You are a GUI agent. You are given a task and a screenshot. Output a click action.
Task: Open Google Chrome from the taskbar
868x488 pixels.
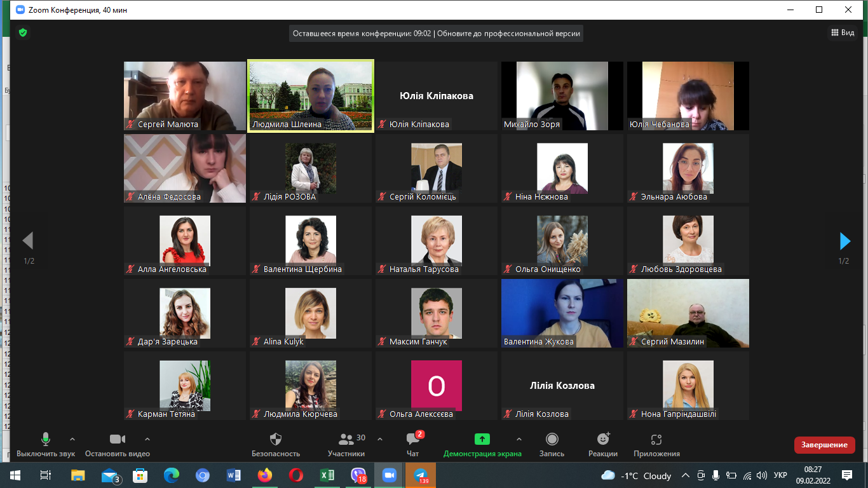(x=203, y=475)
